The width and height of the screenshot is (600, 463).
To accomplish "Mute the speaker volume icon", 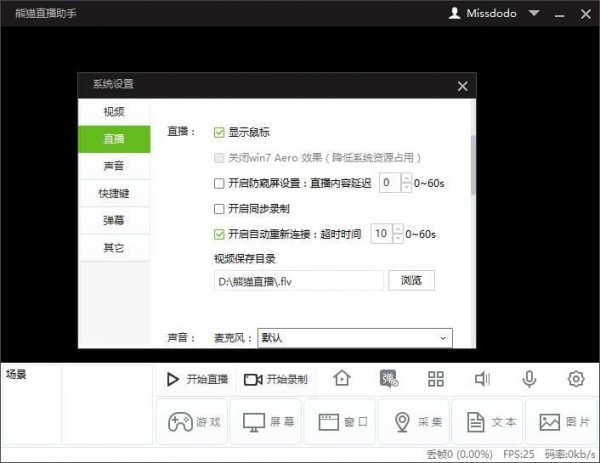I will [x=482, y=379].
